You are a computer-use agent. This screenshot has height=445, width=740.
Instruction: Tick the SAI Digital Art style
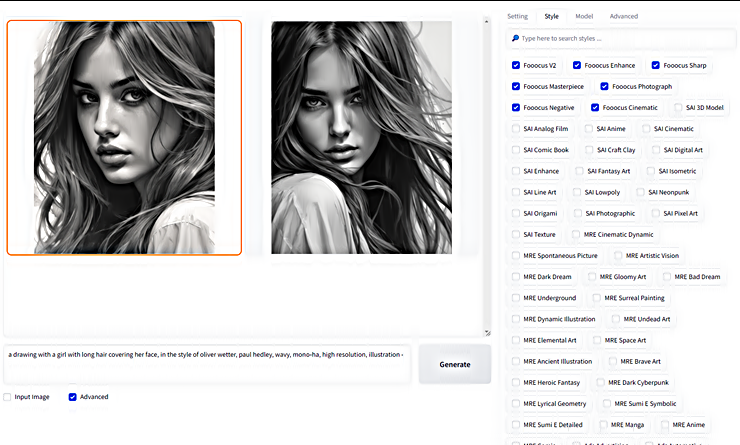coord(656,150)
